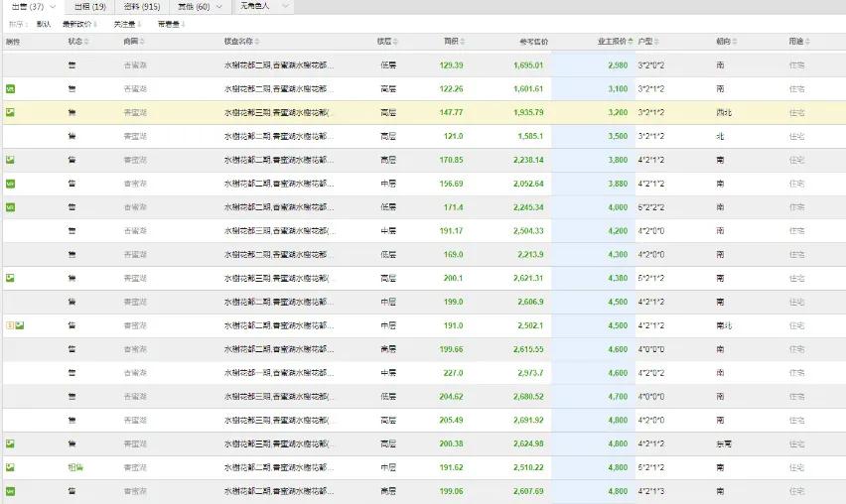Open the VR icon in the 156.69 area row

(10, 184)
